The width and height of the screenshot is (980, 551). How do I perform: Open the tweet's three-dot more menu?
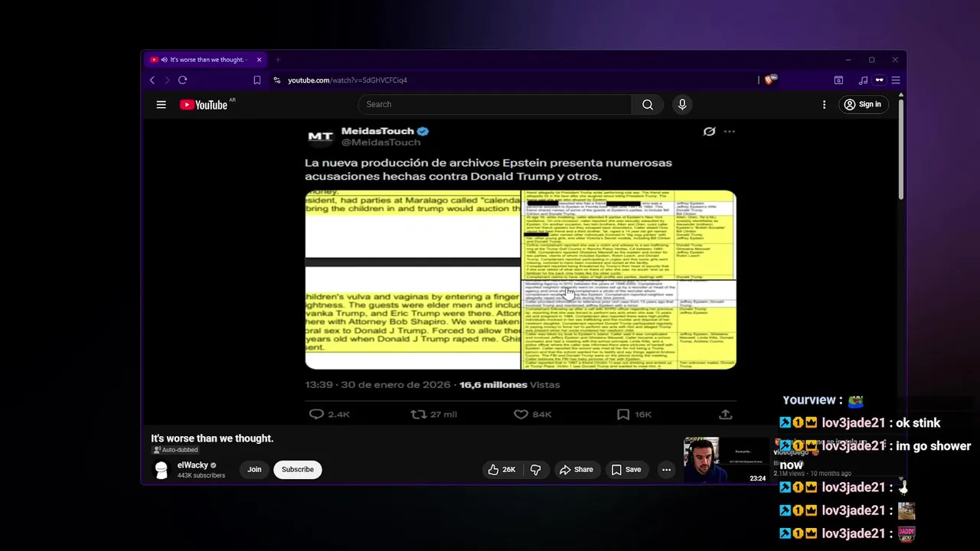[x=729, y=132]
